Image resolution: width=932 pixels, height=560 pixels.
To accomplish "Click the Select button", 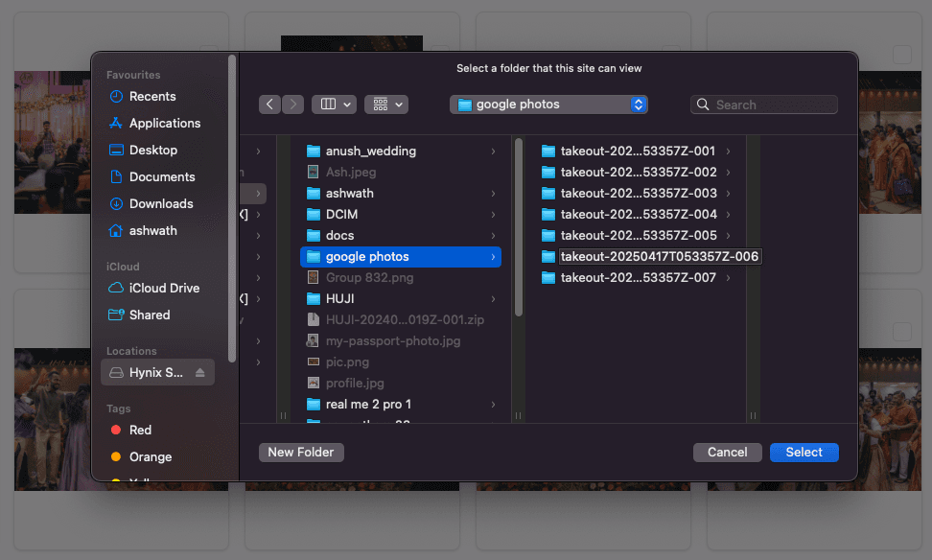I will coord(804,453).
